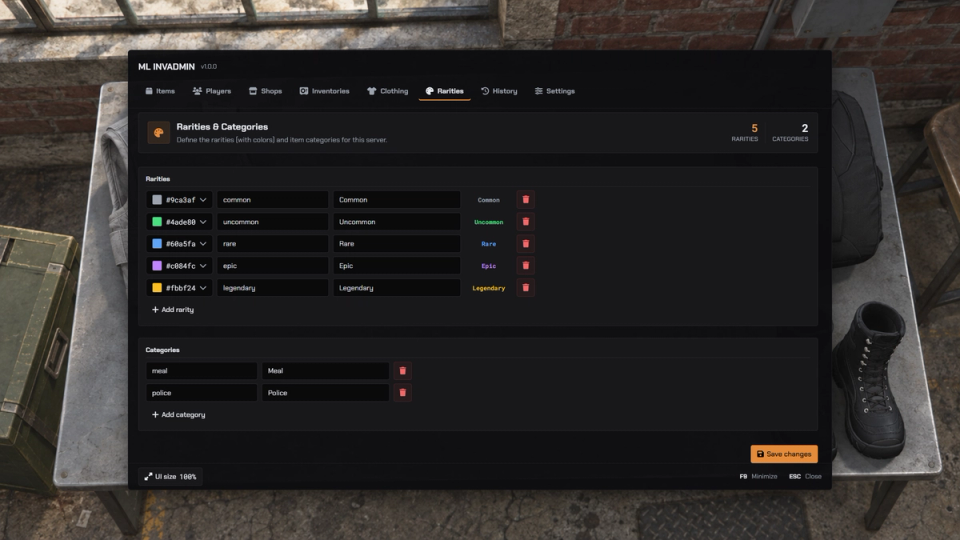
Task: Delete the Uncommon rarity row
Action: coord(525,222)
